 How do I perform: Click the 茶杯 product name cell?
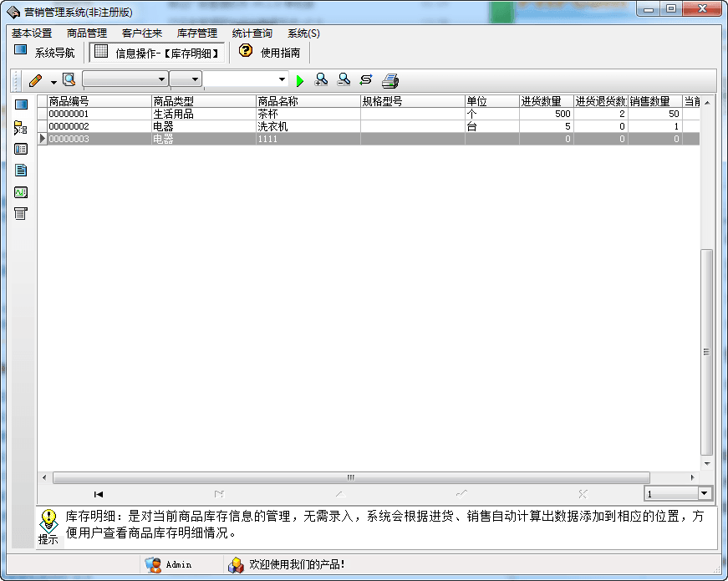308,114
